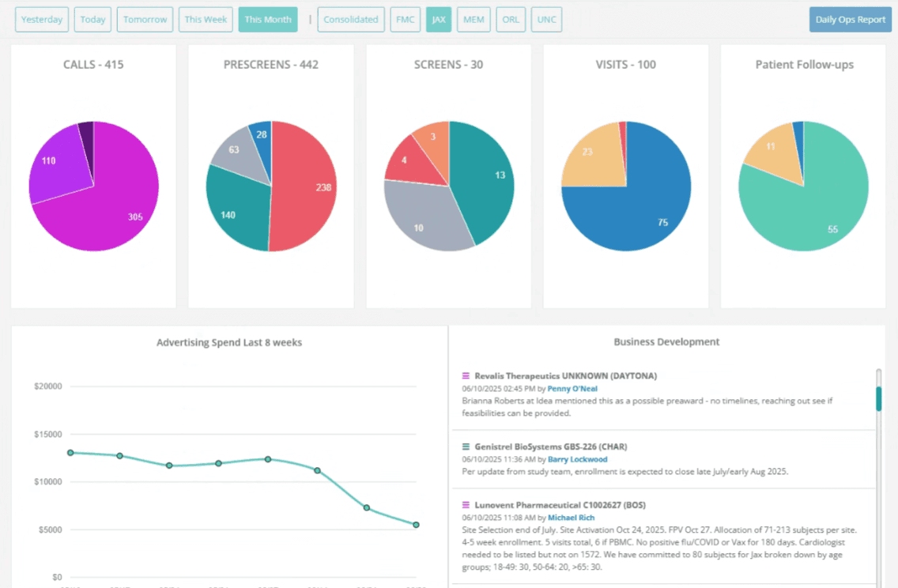Screen dimensions: 898x588
Task: Open author link Barry Lockwood
Action: tap(577, 459)
